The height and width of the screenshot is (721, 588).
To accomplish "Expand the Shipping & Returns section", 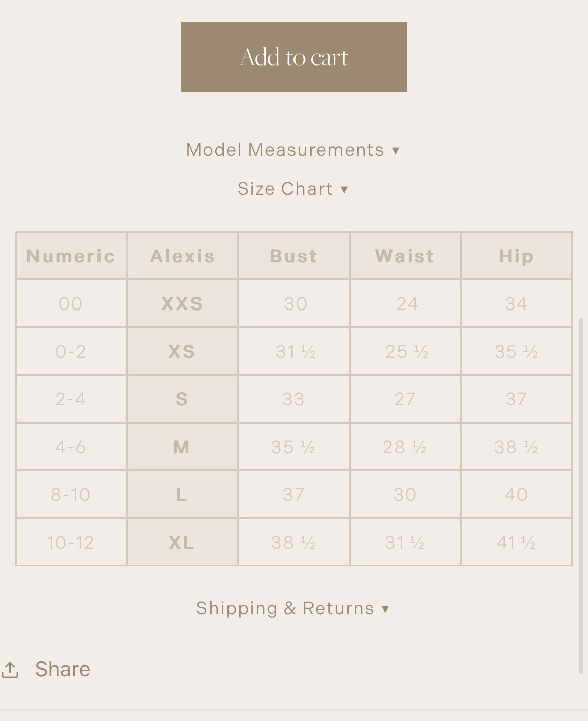I will point(292,608).
